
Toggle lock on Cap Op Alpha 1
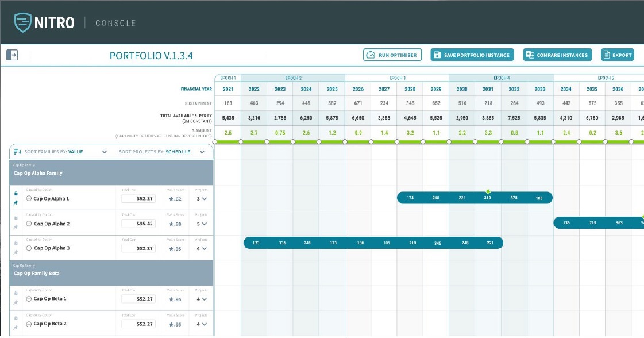[x=16, y=193]
